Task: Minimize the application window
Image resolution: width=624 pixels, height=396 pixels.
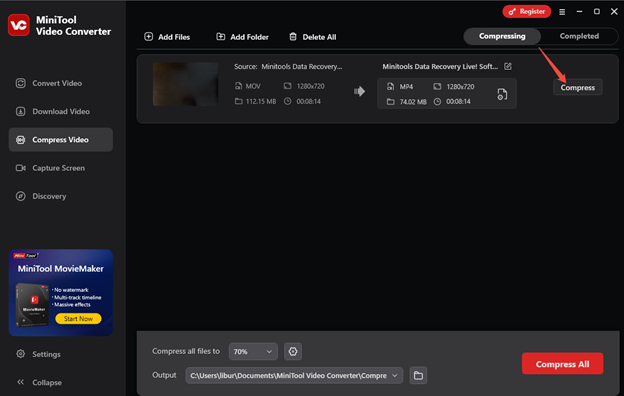Action: click(x=579, y=12)
